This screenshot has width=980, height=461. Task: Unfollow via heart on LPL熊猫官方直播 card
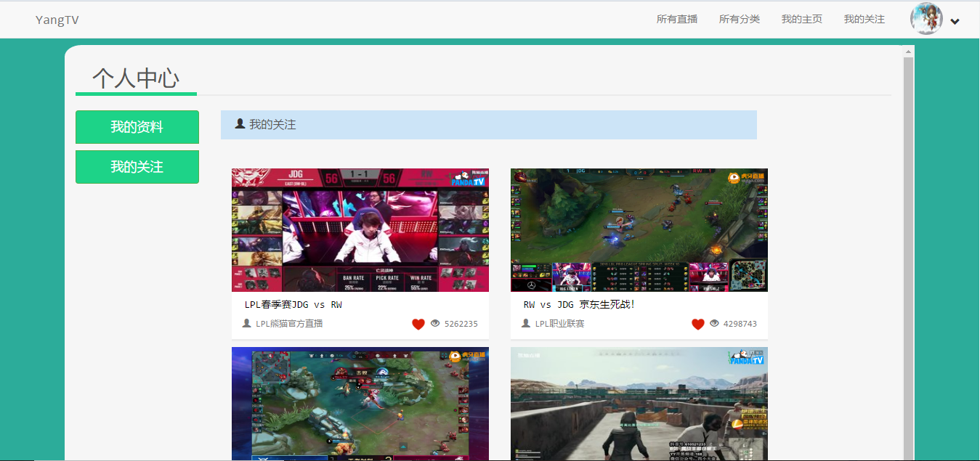coord(418,324)
